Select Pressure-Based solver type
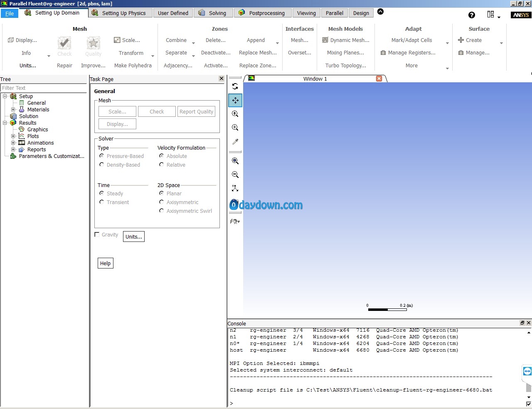Image resolution: width=532 pixels, height=409 pixels. click(121, 156)
